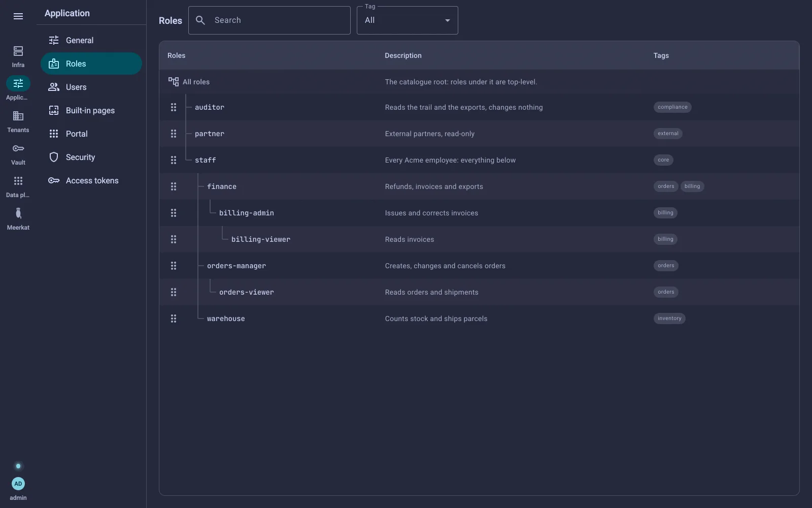Image resolution: width=812 pixels, height=508 pixels.
Task: Click the Description column header
Action: [x=403, y=55]
